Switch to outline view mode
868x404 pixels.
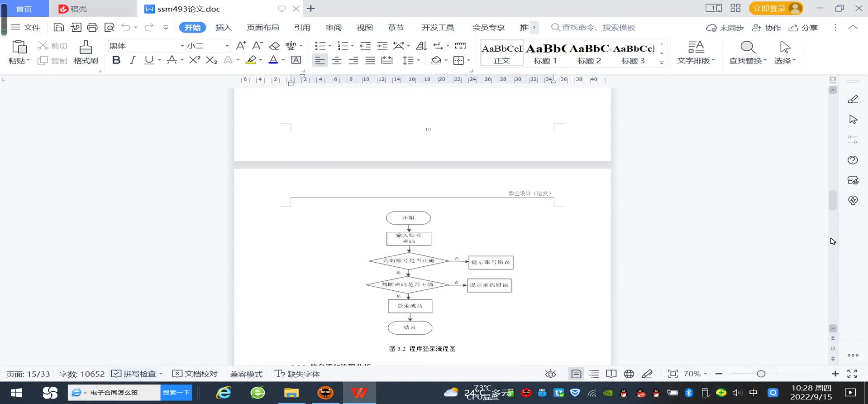(594, 374)
